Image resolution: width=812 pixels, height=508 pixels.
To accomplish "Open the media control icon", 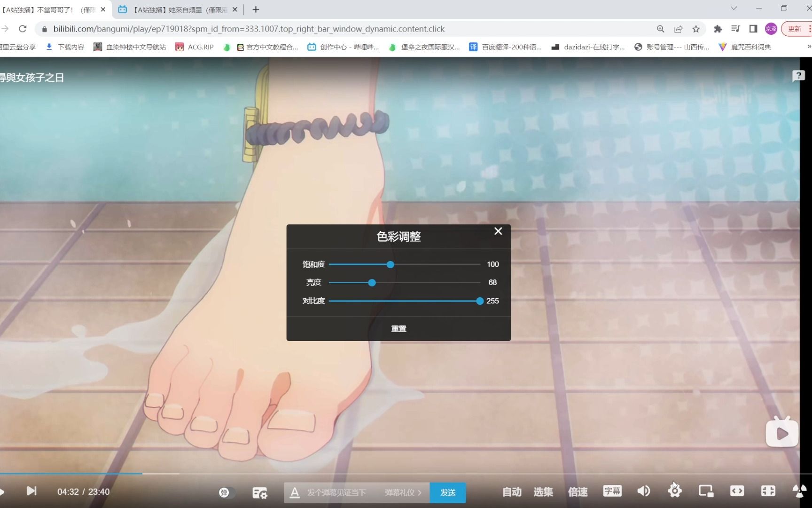I will (x=735, y=29).
